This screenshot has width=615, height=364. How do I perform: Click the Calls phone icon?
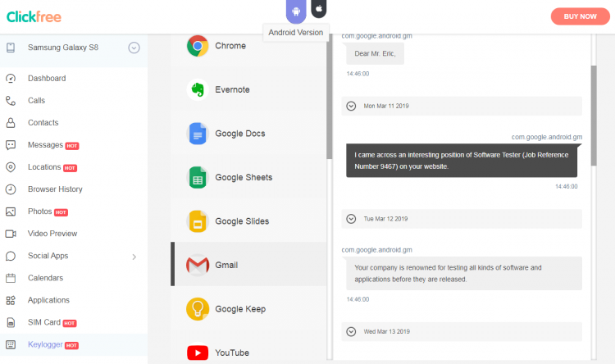click(11, 101)
